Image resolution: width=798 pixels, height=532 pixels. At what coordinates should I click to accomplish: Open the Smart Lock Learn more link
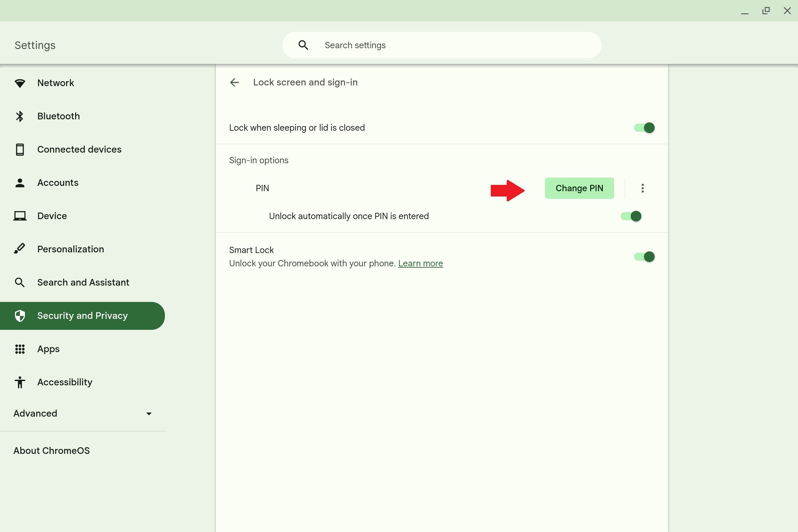coord(420,263)
